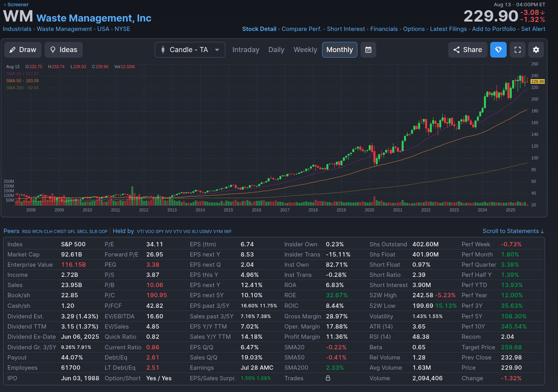558x392 pixels.
Task: Open the Financials tab
Action: [384, 29]
